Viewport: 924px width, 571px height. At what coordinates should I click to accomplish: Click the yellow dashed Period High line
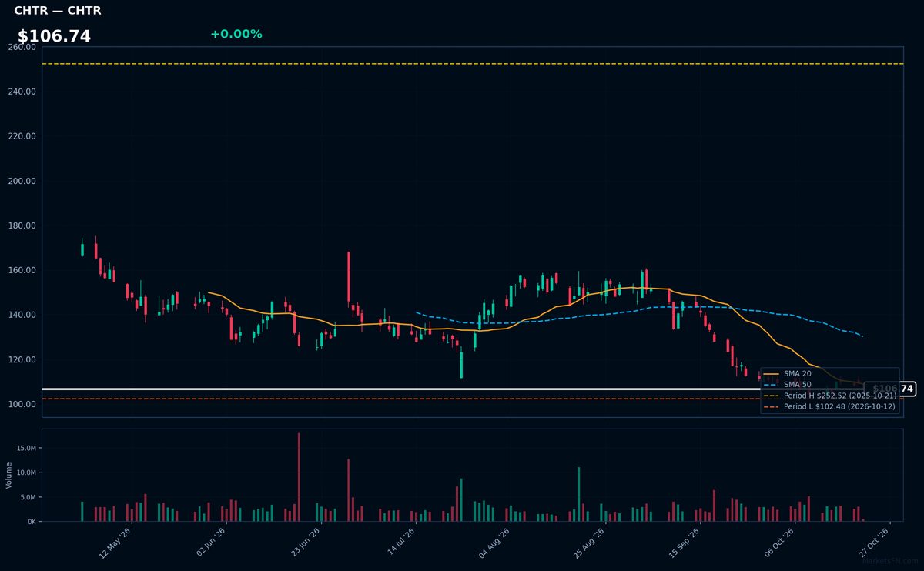472,64
